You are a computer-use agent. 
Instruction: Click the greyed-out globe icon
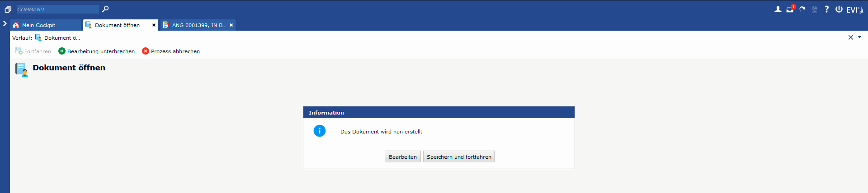coord(815,9)
